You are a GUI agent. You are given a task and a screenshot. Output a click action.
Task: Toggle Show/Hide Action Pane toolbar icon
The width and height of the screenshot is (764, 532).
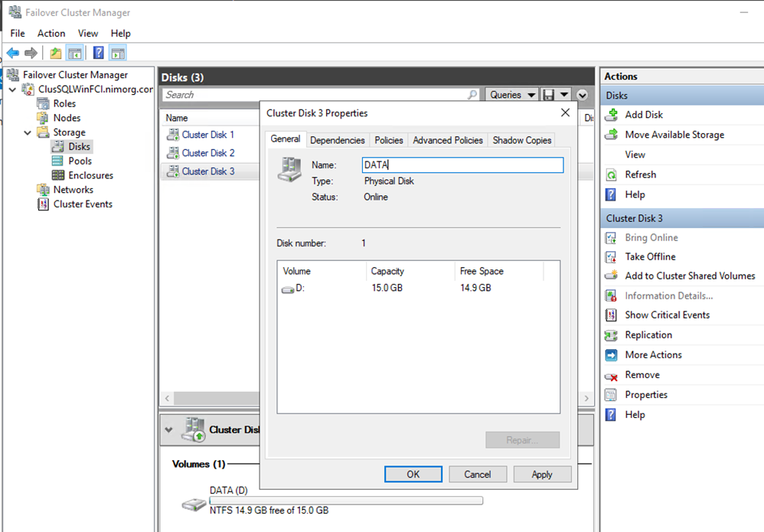tap(117, 53)
